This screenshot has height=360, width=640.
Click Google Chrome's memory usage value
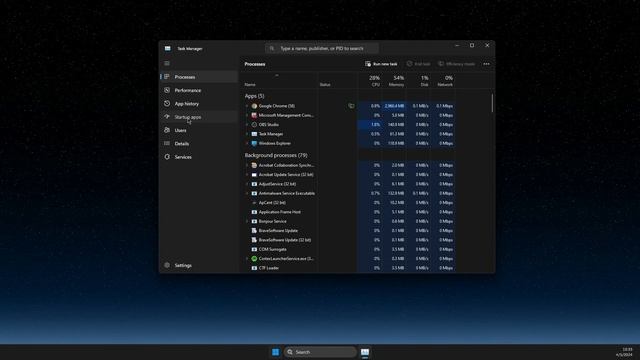[394, 106]
